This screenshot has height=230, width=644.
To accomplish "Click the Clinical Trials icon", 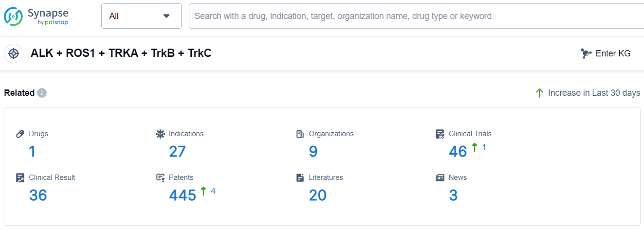I will click(x=440, y=134).
